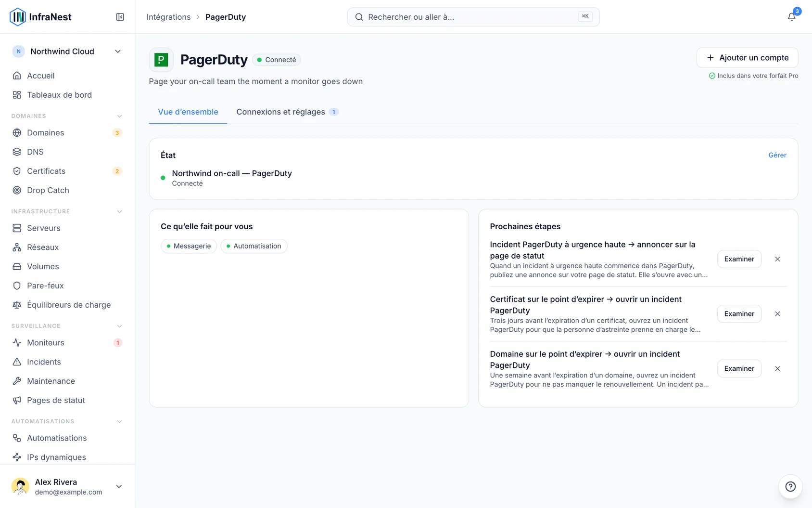Image resolution: width=812 pixels, height=508 pixels.
Task: Examine the Domaine sur le point d'expirer step
Action: 739,369
